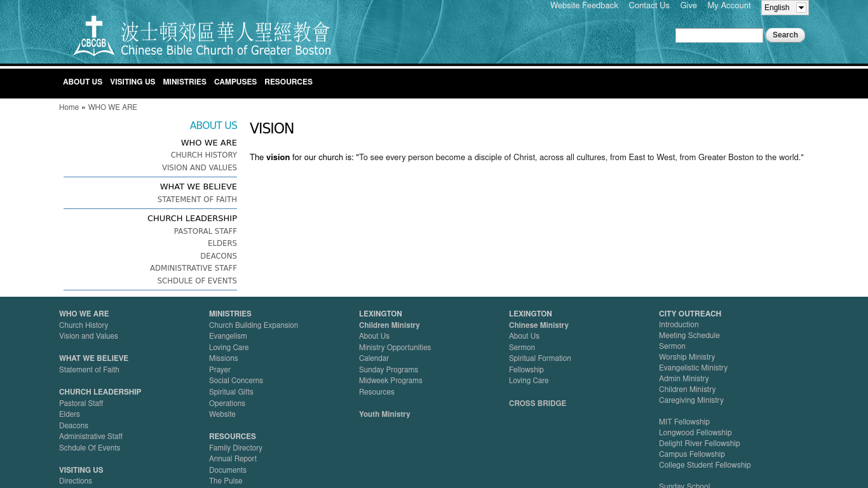
Task: Focus the search input field
Action: 719,35
